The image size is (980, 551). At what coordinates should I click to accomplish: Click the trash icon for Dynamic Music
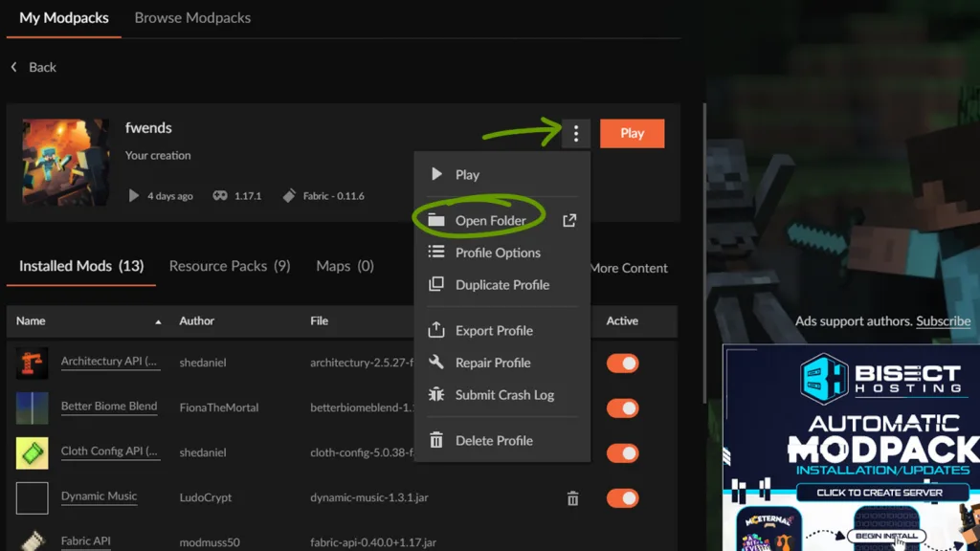[x=572, y=498]
